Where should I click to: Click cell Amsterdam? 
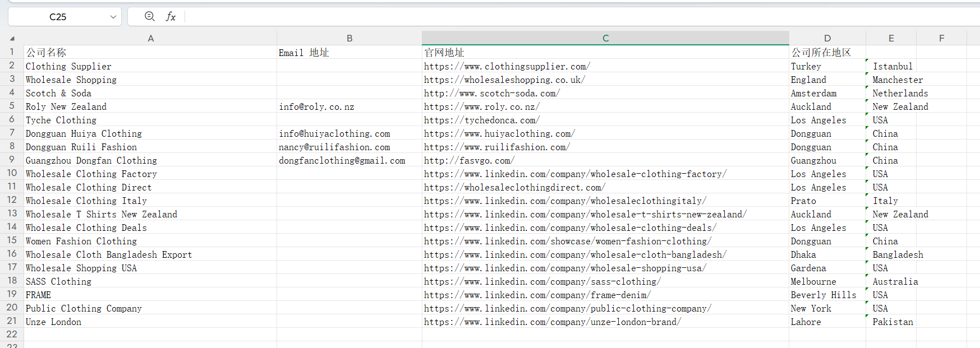pyautogui.click(x=827, y=93)
